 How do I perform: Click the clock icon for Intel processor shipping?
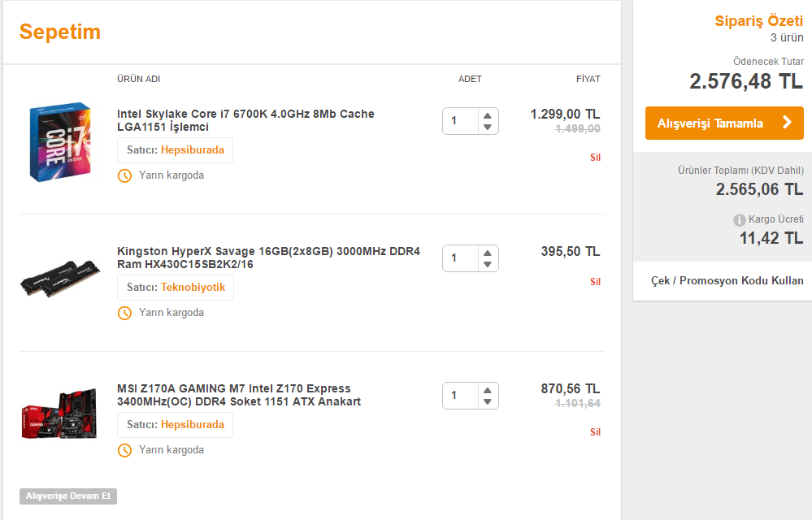pos(124,175)
